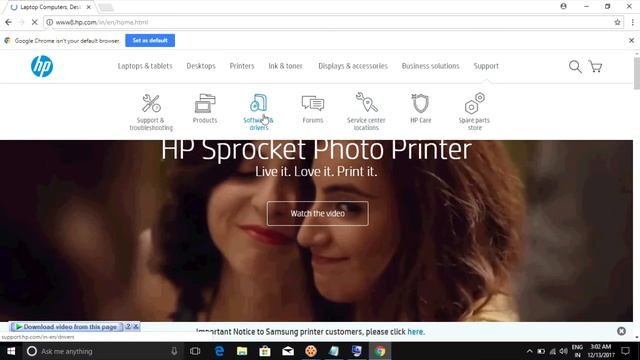Close the Laptop Computers browser tab
This screenshot has height=360, width=640.
[x=89, y=7]
